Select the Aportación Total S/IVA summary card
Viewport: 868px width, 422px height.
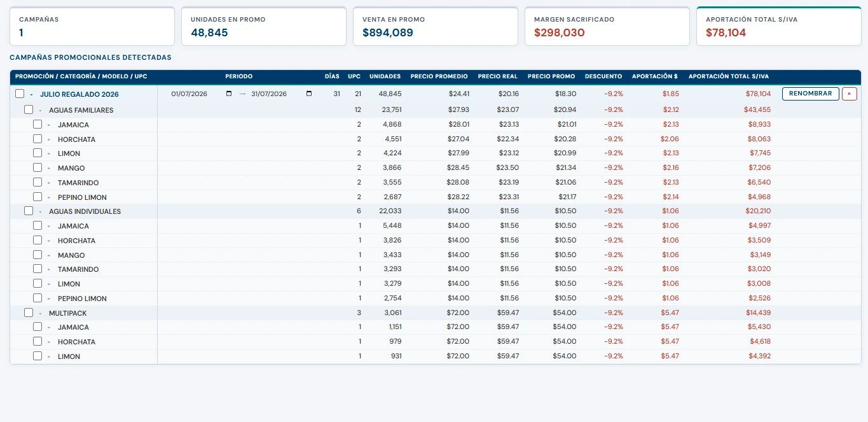(779, 26)
